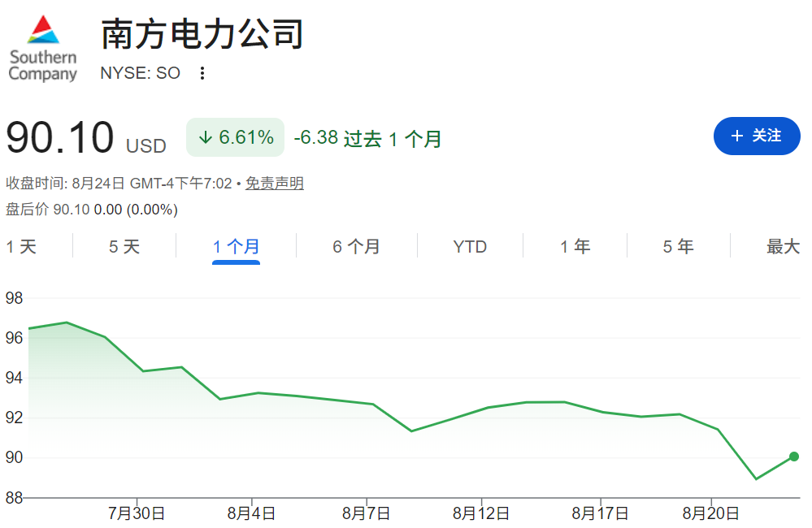Select the 1 个月 range tab

click(237, 246)
